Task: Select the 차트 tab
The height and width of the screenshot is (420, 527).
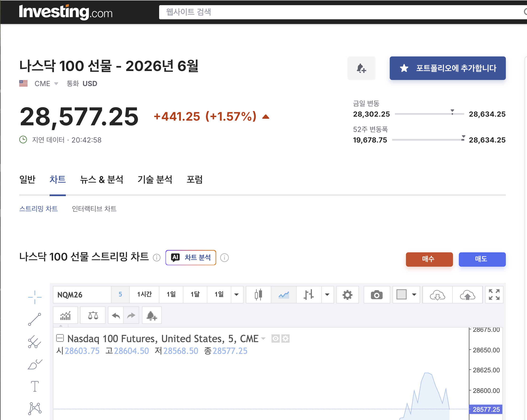Action: pos(58,179)
